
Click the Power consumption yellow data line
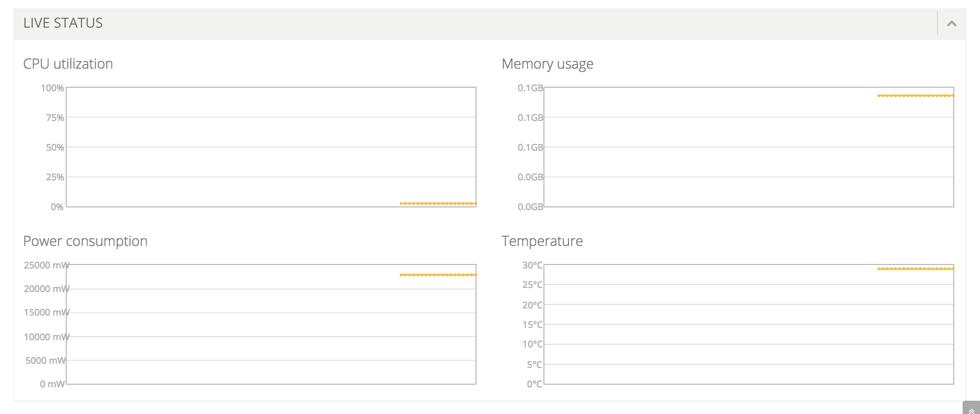click(438, 275)
